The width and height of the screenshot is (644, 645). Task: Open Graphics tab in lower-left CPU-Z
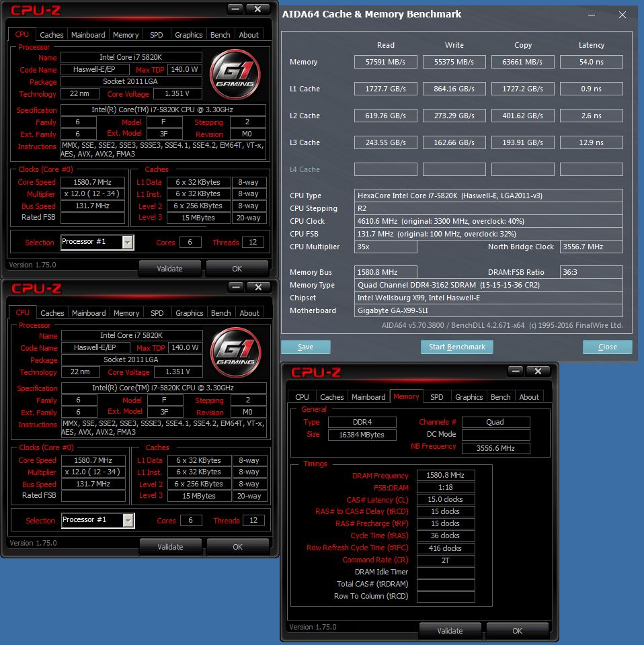(x=190, y=313)
